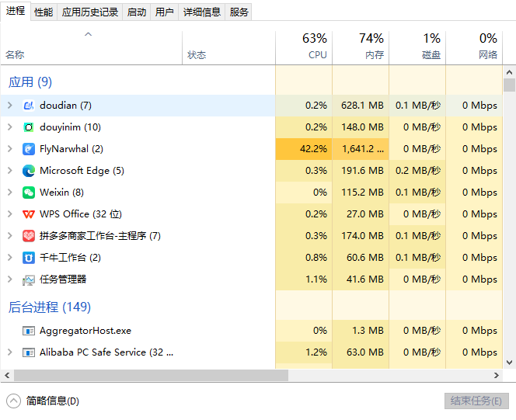This screenshot has height=420, width=516.
Task: Click the Microsoft Edge 0.2 MB/秒 disk cell
Action: (417, 171)
